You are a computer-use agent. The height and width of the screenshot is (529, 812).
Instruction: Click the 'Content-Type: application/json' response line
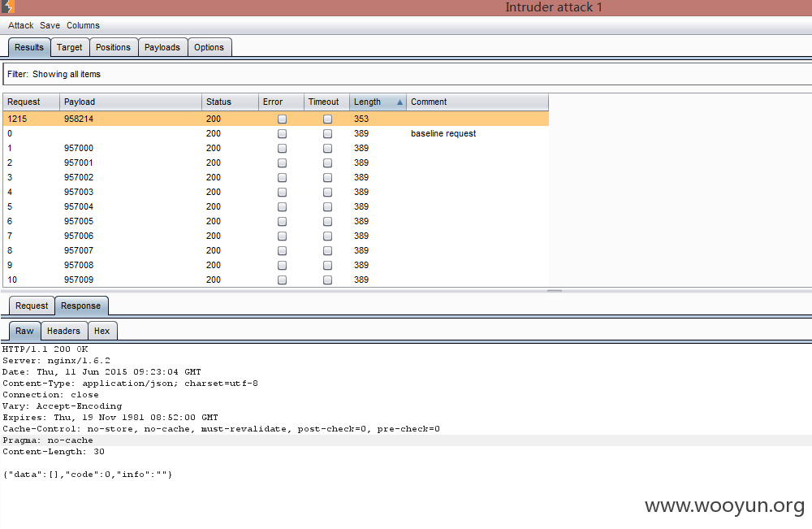tap(130, 384)
